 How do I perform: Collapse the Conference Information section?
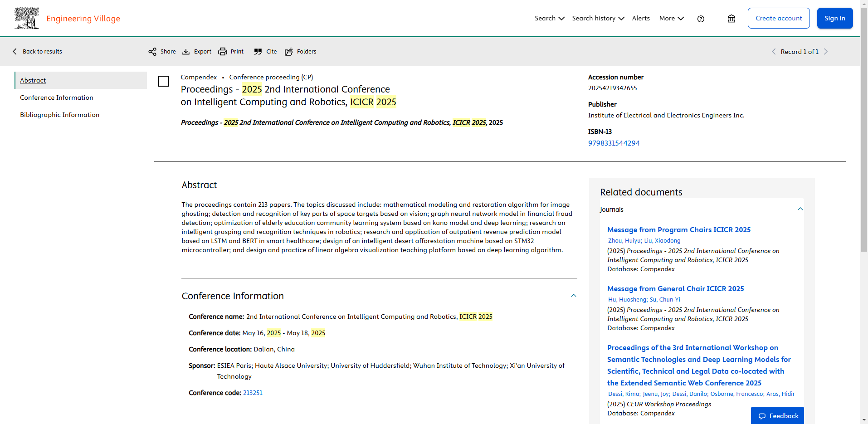(x=573, y=296)
